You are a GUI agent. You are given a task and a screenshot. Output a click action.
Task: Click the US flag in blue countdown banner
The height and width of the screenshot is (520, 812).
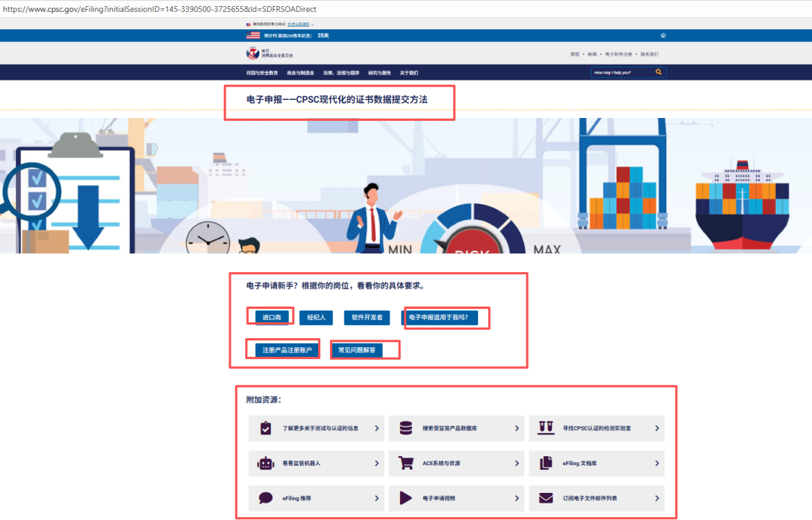[x=253, y=36]
